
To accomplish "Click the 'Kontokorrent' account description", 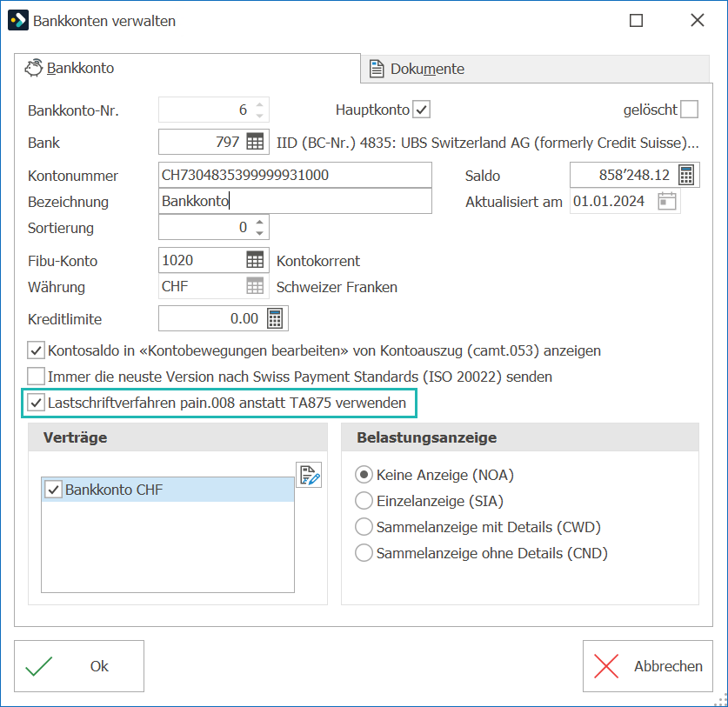I will pos(318,261).
